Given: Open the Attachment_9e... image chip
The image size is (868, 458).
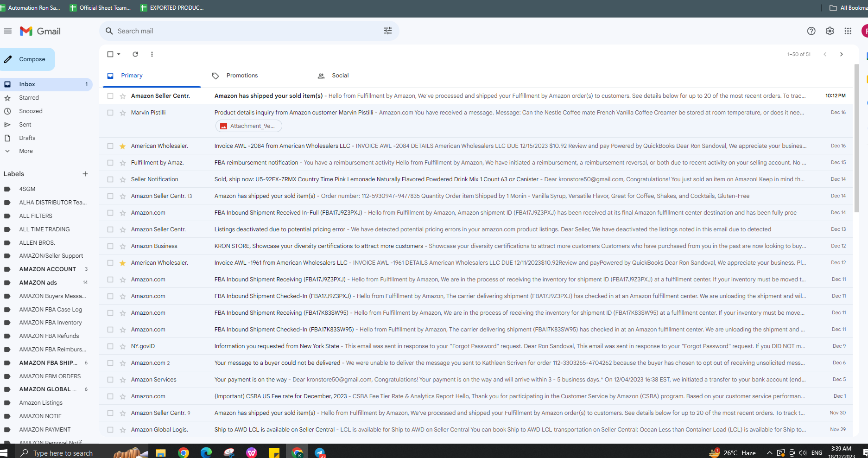Looking at the screenshot, I should tap(249, 126).
